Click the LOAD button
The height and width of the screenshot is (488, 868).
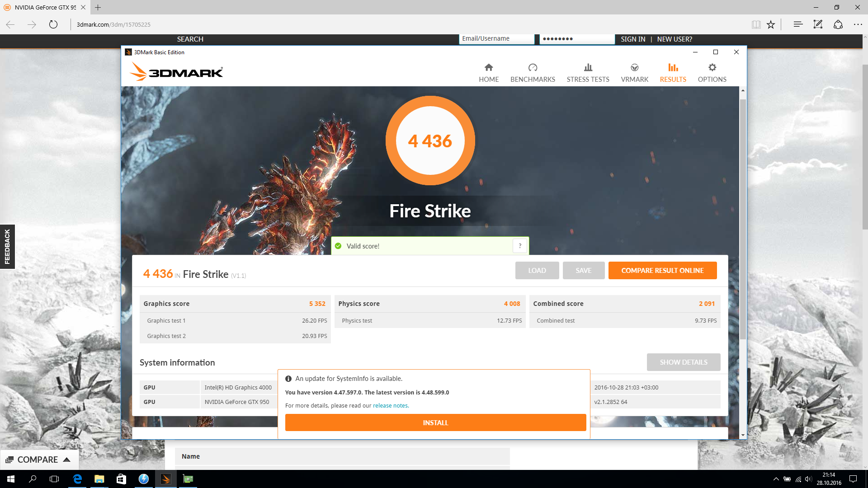click(x=537, y=270)
